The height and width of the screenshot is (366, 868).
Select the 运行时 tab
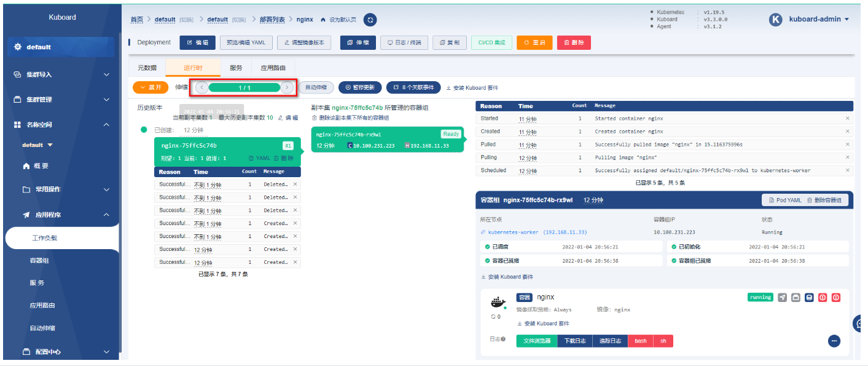(193, 68)
